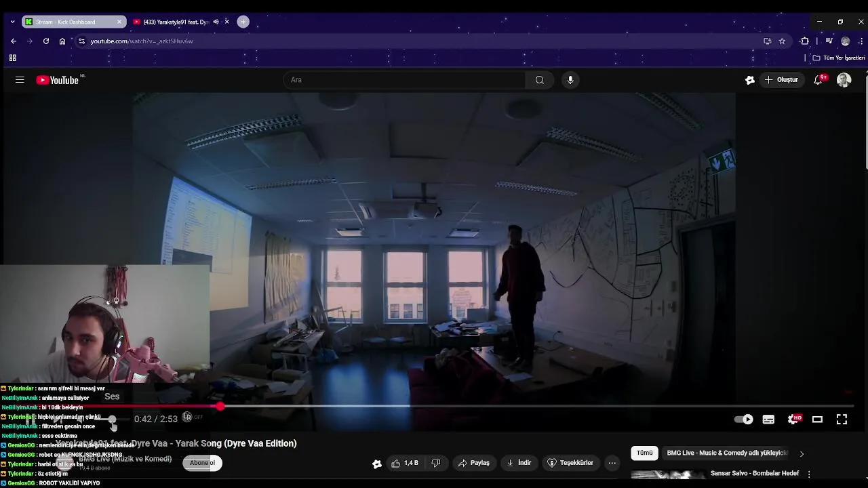The height and width of the screenshot is (488, 868).
Task: Click the Abone ol subscribe button
Action: click(x=202, y=463)
